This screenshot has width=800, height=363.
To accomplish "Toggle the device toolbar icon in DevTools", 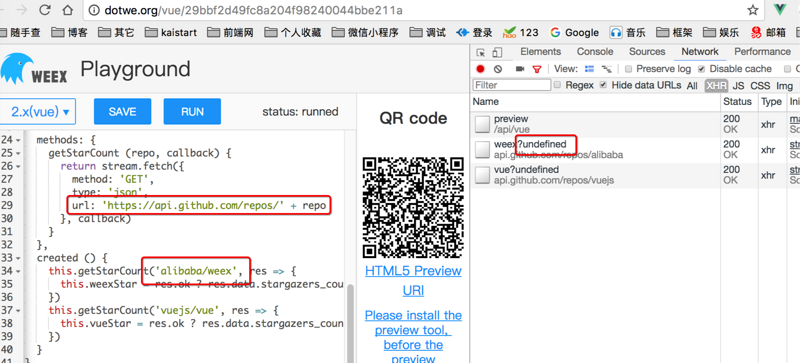I will (x=497, y=52).
